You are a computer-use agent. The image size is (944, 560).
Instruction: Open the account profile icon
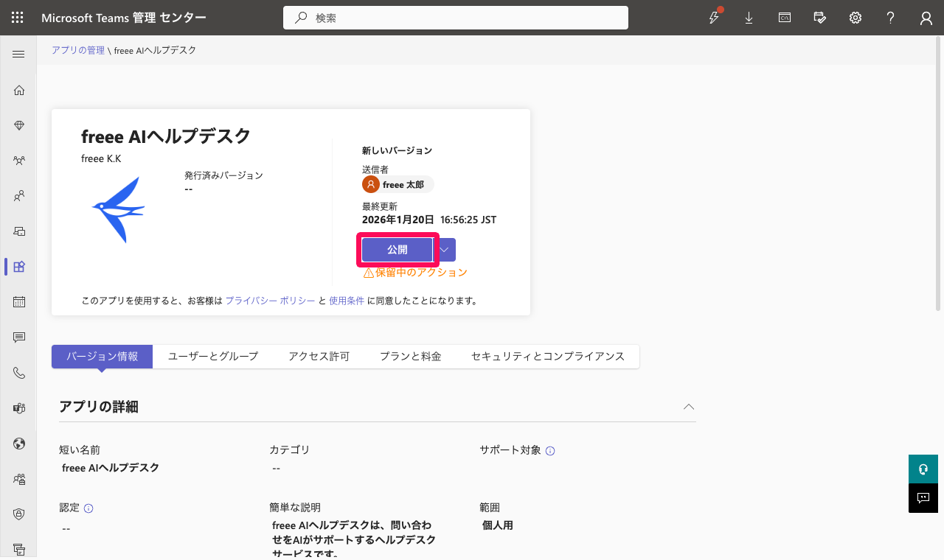[x=926, y=18]
